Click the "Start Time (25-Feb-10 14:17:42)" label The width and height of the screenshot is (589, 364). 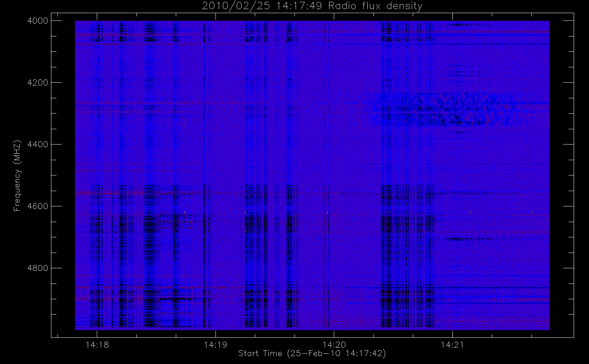tap(312, 353)
